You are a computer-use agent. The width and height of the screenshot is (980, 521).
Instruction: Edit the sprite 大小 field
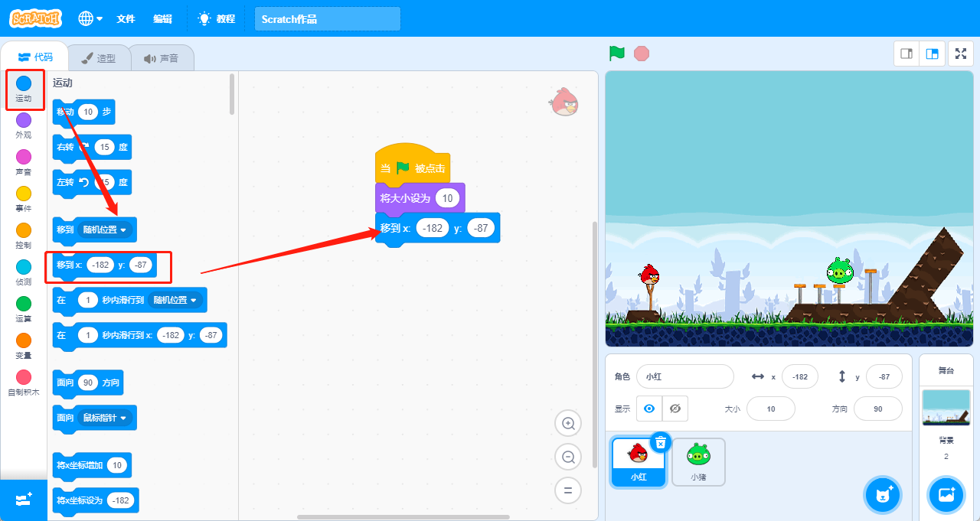coord(771,409)
